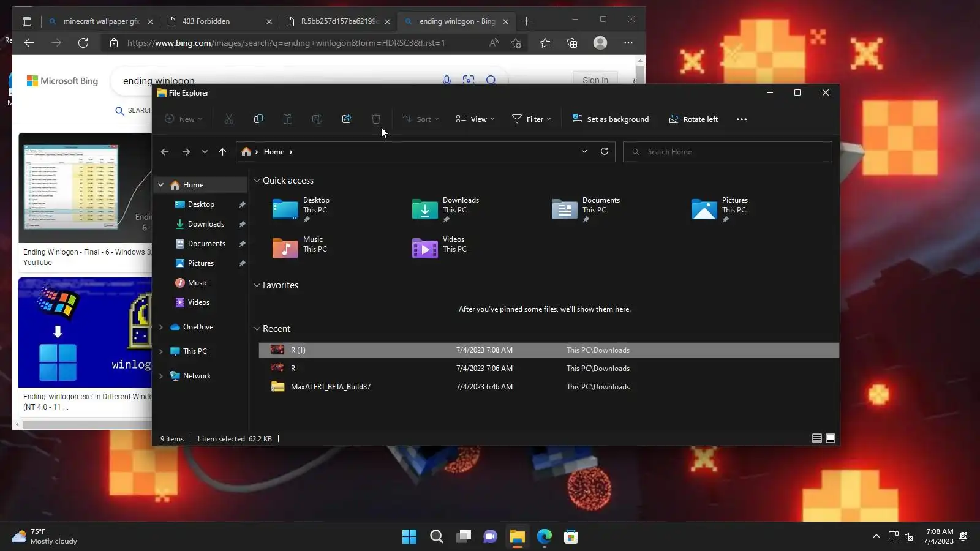Click Set as background button
Screen dimensions: 980x551
[611, 119]
